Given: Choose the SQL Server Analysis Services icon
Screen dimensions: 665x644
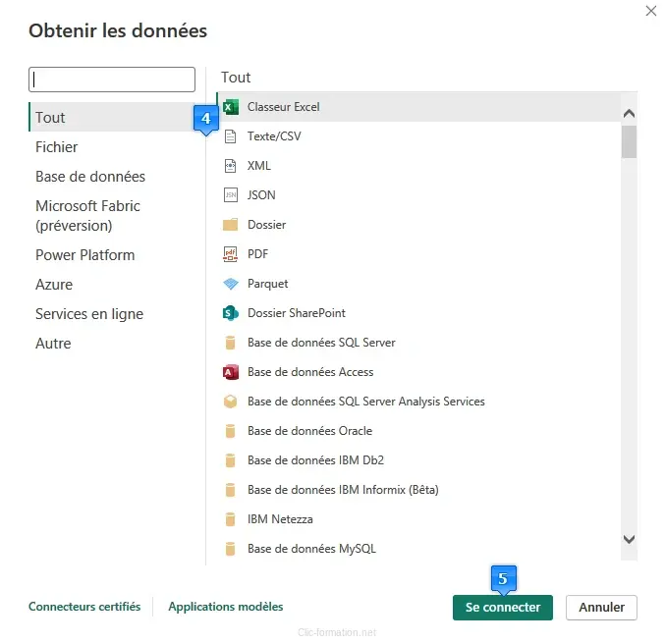Looking at the screenshot, I should coord(231,402).
